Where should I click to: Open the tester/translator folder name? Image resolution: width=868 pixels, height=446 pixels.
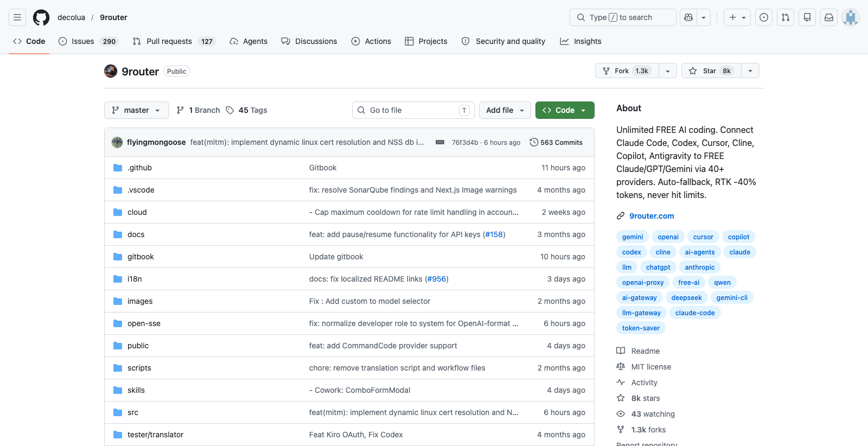click(155, 435)
